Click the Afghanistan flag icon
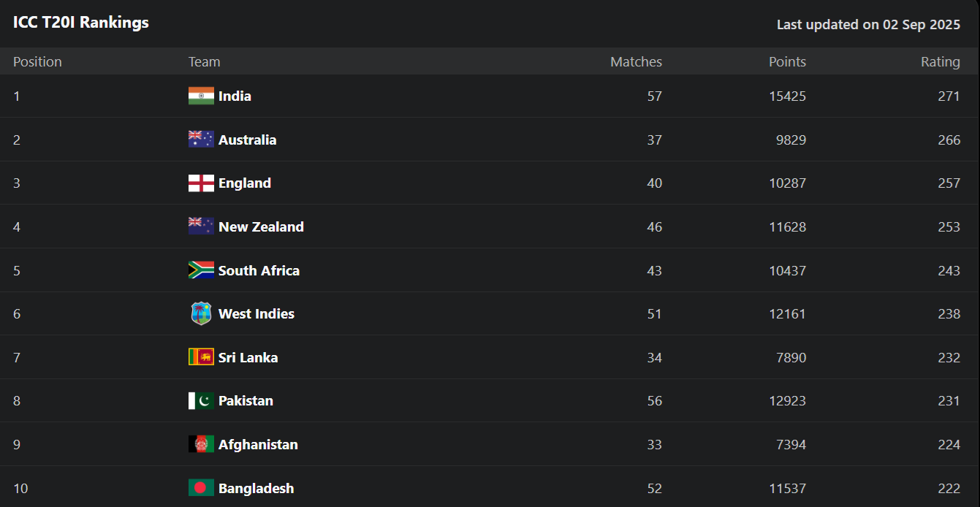This screenshot has width=980, height=507. (x=201, y=444)
